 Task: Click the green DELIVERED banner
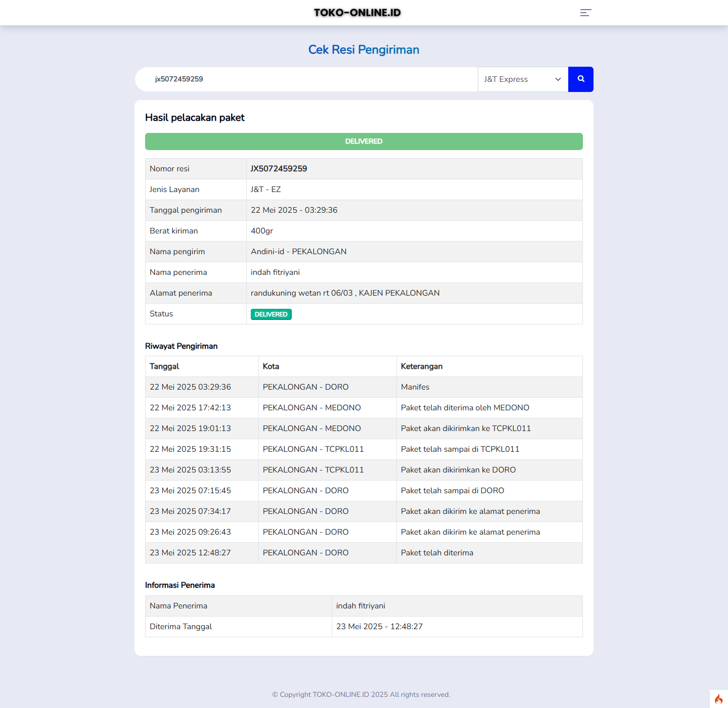364,141
